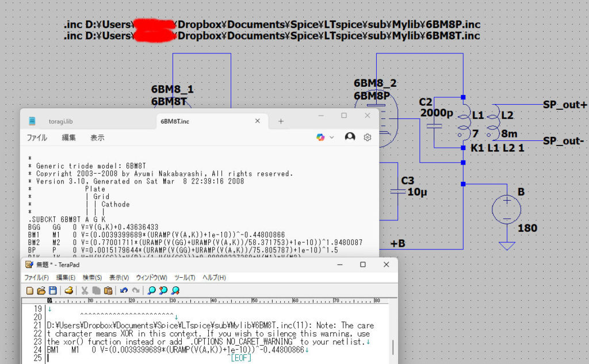Open Notepad settings gear icon
This screenshot has height=364, width=589.
click(x=368, y=137)
